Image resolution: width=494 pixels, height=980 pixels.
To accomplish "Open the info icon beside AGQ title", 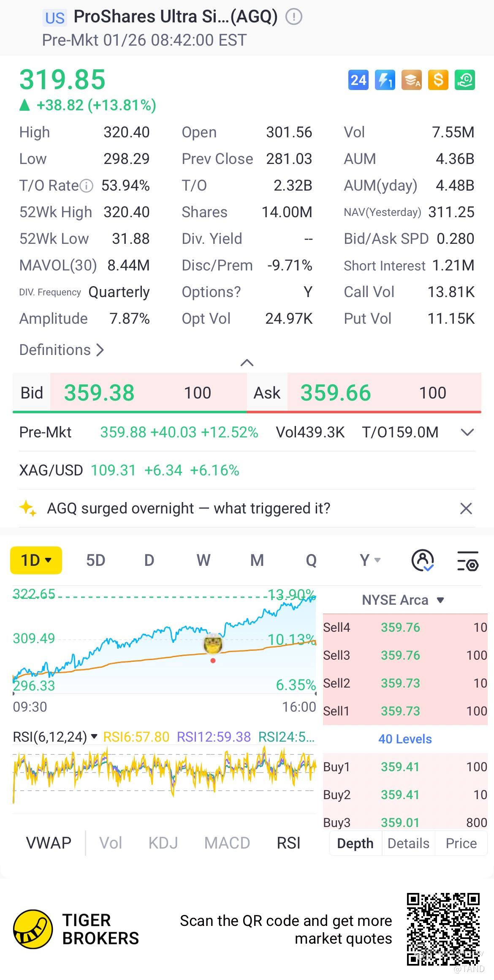I will [x=294, y=17].
